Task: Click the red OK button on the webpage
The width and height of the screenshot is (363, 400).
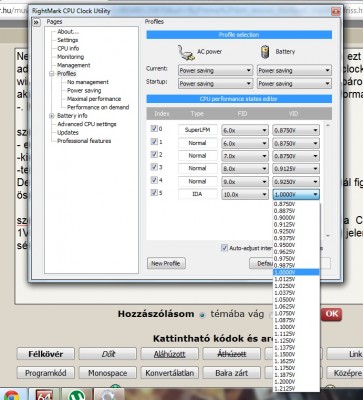Action: tap(331, 314)
